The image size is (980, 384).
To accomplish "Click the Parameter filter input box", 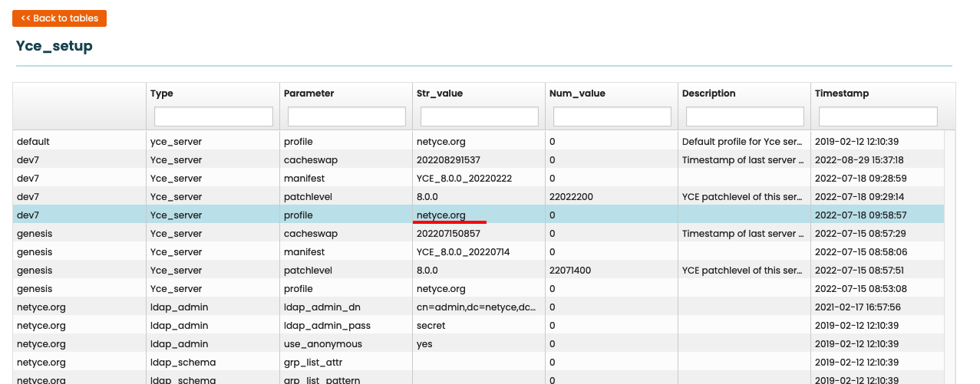I will point(346,117).
